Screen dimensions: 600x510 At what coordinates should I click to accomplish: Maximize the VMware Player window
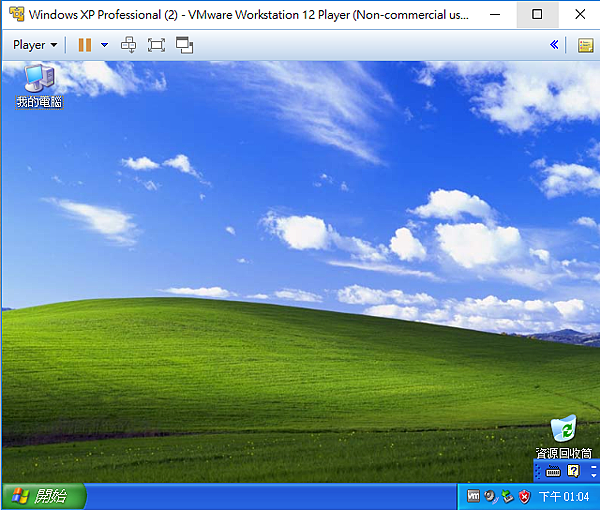point(537,15)
